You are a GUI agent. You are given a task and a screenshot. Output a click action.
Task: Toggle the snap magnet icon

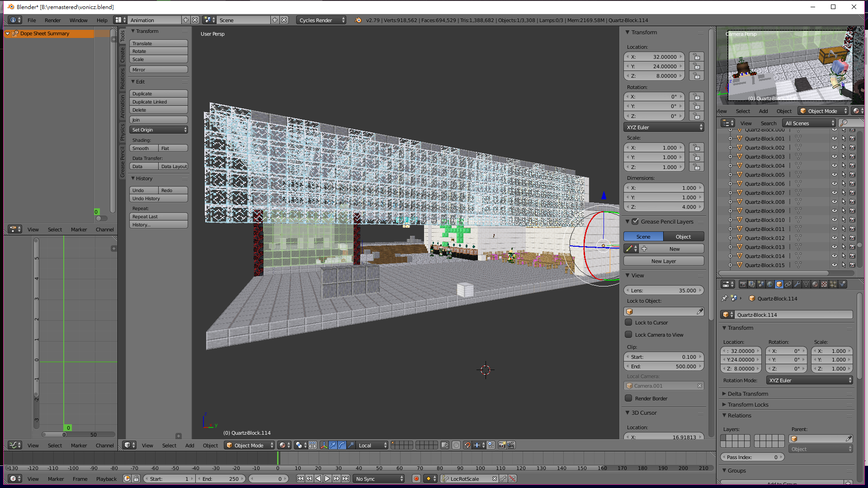click(x=467, y=446)
